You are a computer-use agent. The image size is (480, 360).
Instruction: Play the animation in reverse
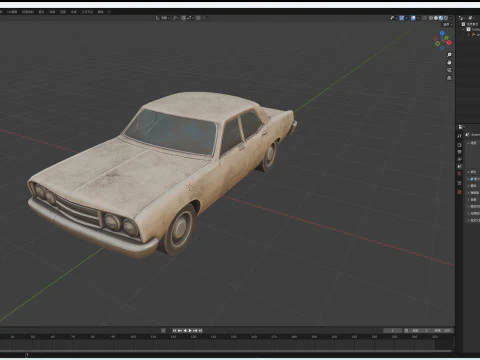coord(185,330)
